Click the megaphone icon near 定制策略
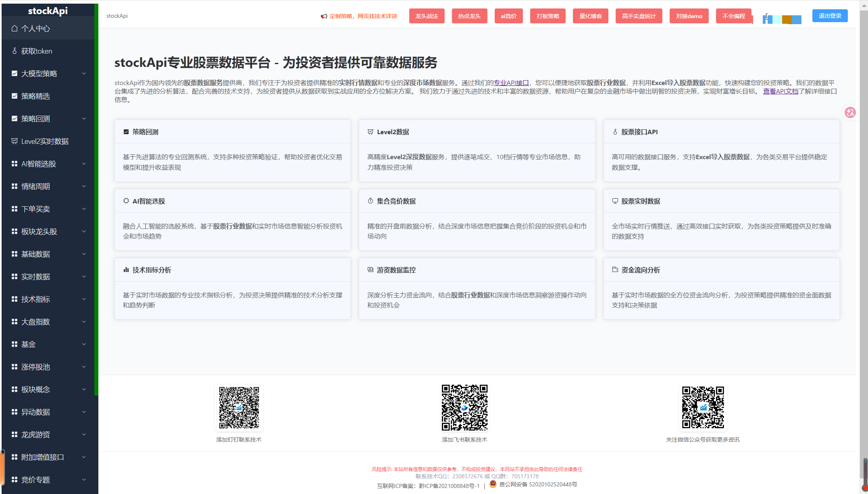 pos(324,16)
